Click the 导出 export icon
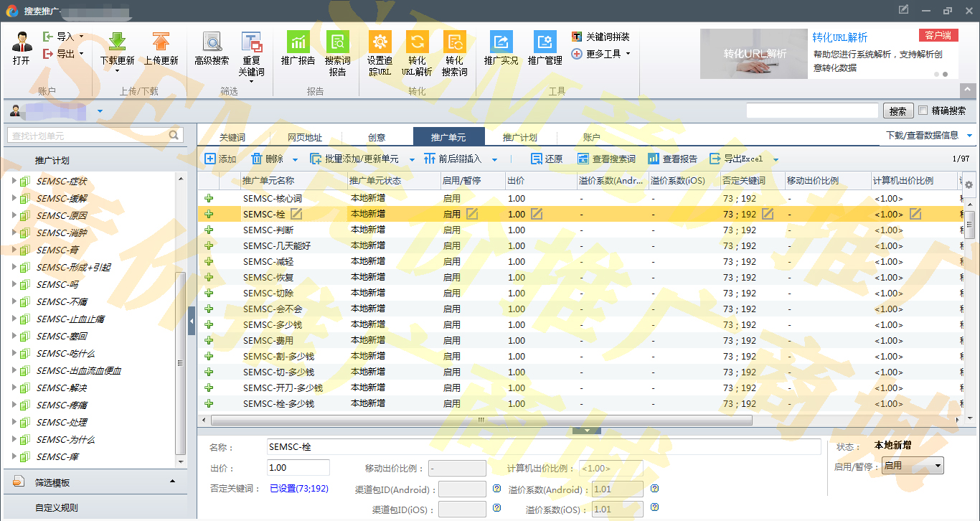This screenshot has width=980, height=521. click(47, 54)
